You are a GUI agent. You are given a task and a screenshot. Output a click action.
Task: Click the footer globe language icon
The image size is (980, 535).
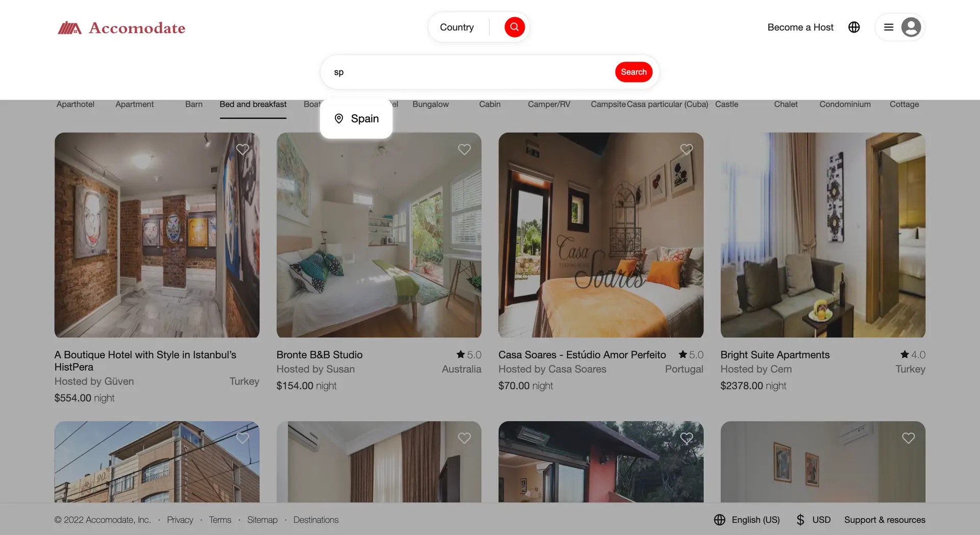click(720, 520)
